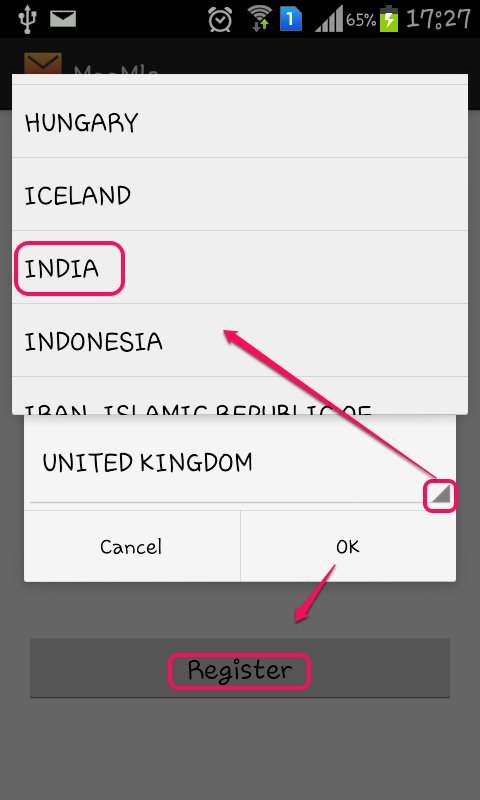Select ICELAND from the country list
Screen dimensions: 480x800
pyautogui.click(x=240, y=194)
